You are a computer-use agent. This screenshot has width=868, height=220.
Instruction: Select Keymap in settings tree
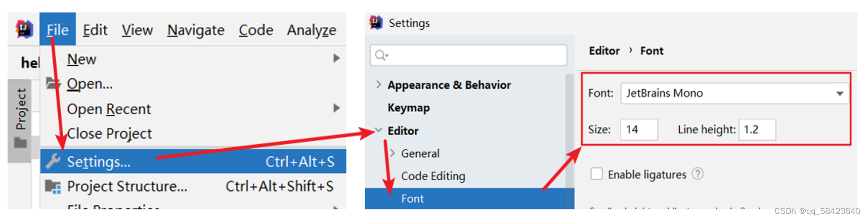409,108
